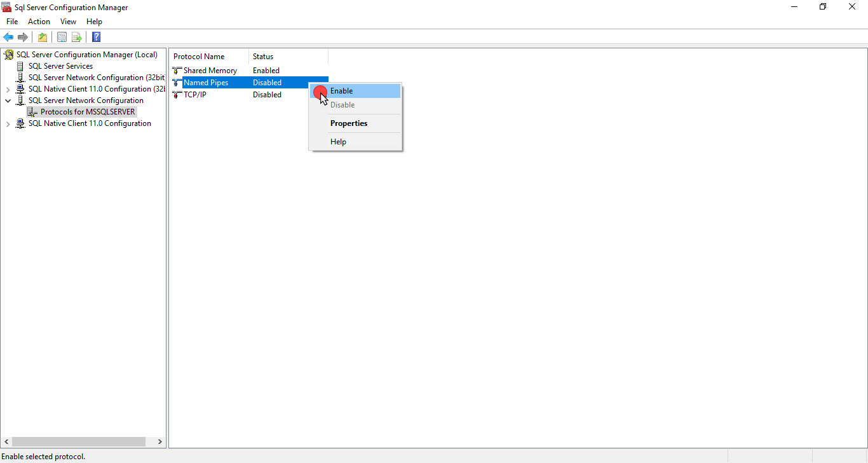
Task: Click the Shared Memory protocol icon
Action: pyautogui.click(x=177, y=70)
